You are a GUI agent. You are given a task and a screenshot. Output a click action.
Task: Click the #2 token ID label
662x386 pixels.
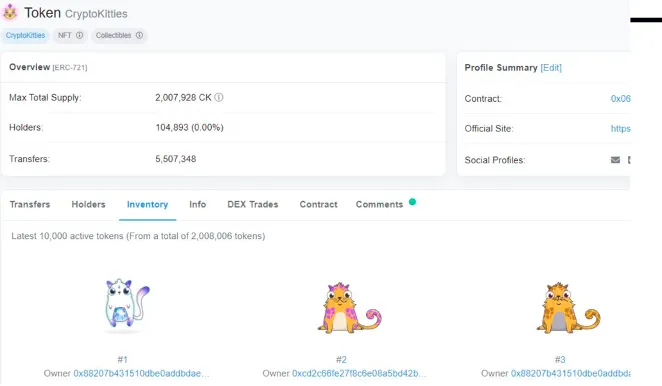coord(341,360)
